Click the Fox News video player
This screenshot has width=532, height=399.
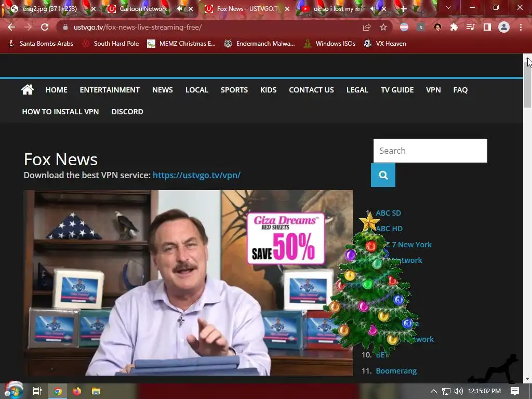[x=188, y=283]
